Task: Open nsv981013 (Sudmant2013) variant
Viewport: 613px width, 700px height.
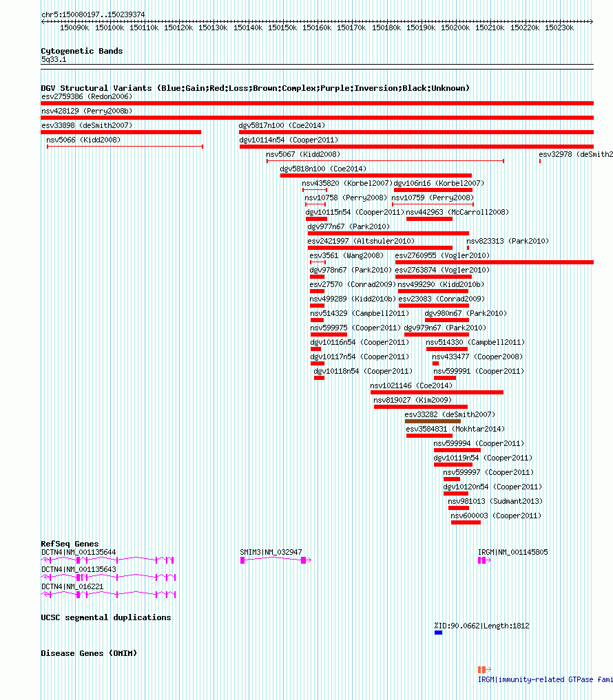Action: 495,501
